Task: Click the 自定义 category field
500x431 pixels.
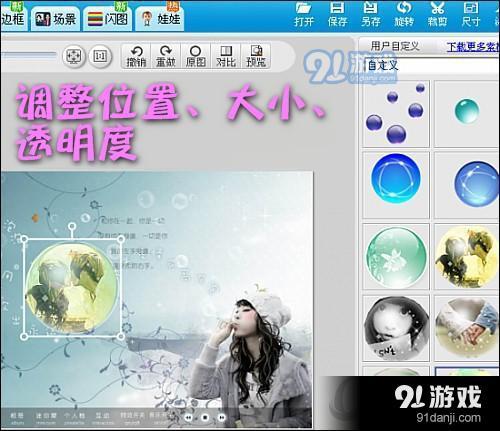Action: [432, 65]
